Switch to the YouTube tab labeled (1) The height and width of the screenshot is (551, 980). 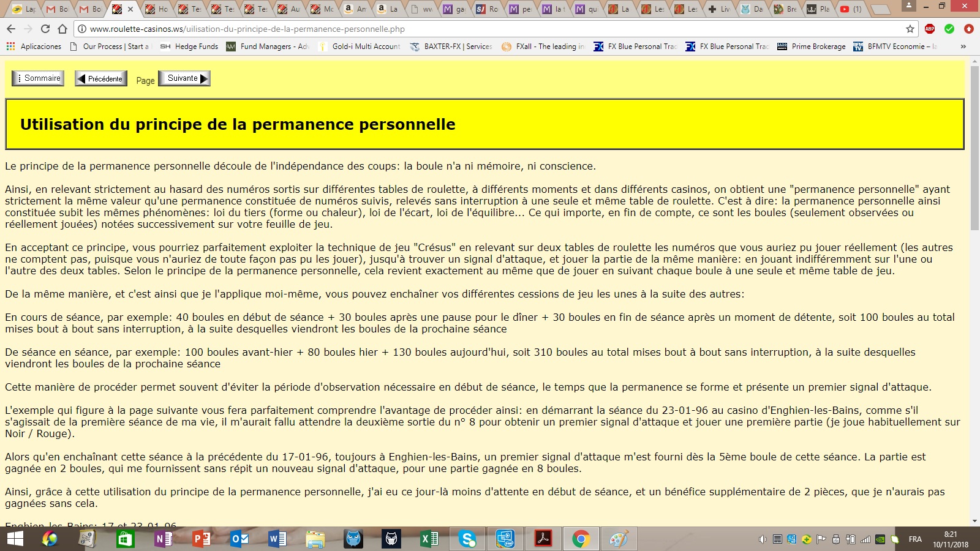(x=851, y=9)
